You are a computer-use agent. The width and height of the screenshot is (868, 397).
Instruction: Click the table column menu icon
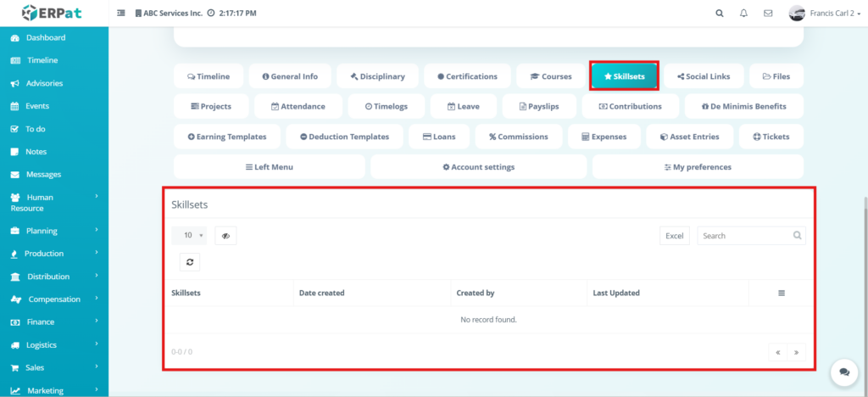point(782,293)
